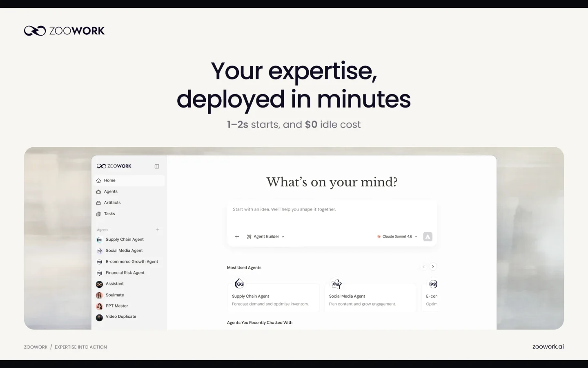This screenshot has height=368, width=588.
Task: Click the Social Media Agent card icon
Action: tap(336, 284)
